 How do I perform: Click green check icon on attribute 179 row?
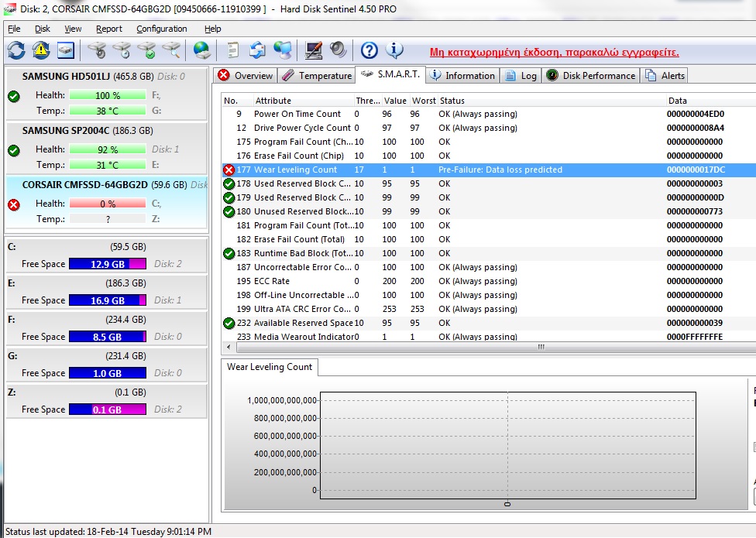pos(229,197)
